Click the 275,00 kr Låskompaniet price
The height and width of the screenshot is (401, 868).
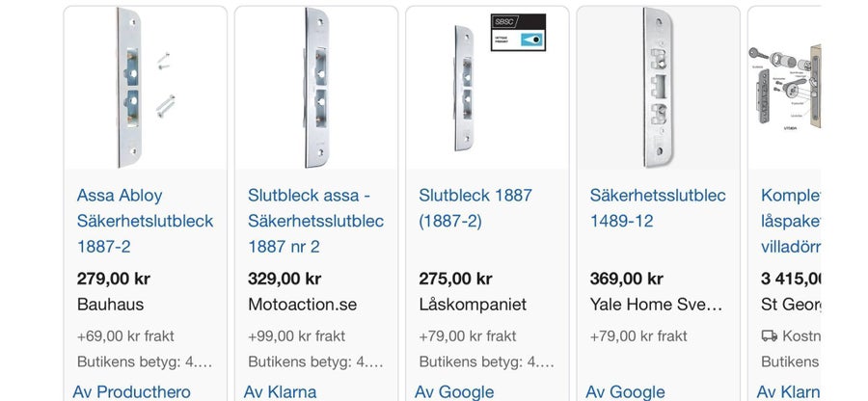(x=455, y=279)
